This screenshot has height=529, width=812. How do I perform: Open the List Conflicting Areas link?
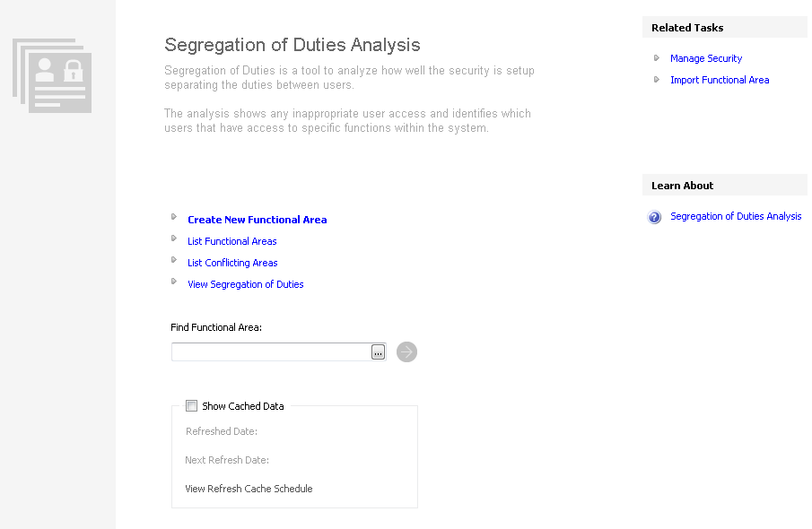tap(232, 263)
